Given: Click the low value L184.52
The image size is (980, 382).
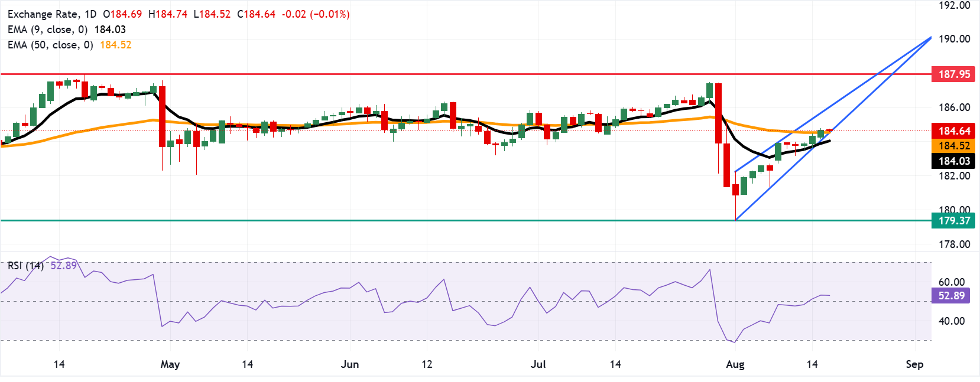Looking at the screenshot, I should (212, 14).
